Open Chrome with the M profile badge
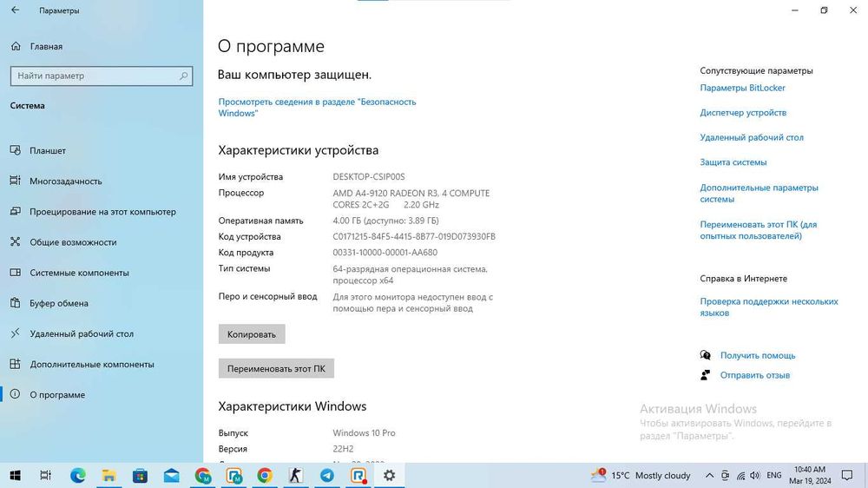The height and width of the screenshot is (488, 868). click(x=202, y=475)
